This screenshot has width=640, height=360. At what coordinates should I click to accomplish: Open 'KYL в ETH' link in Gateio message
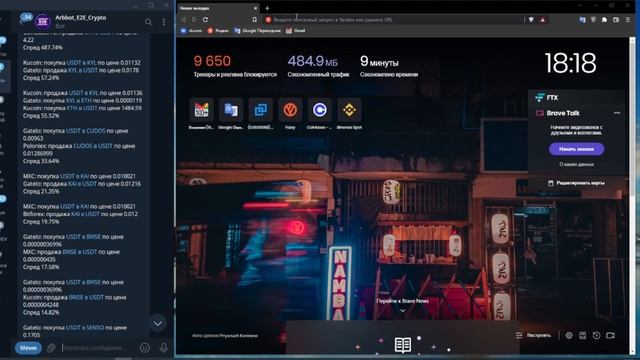[x=81, y=100]
